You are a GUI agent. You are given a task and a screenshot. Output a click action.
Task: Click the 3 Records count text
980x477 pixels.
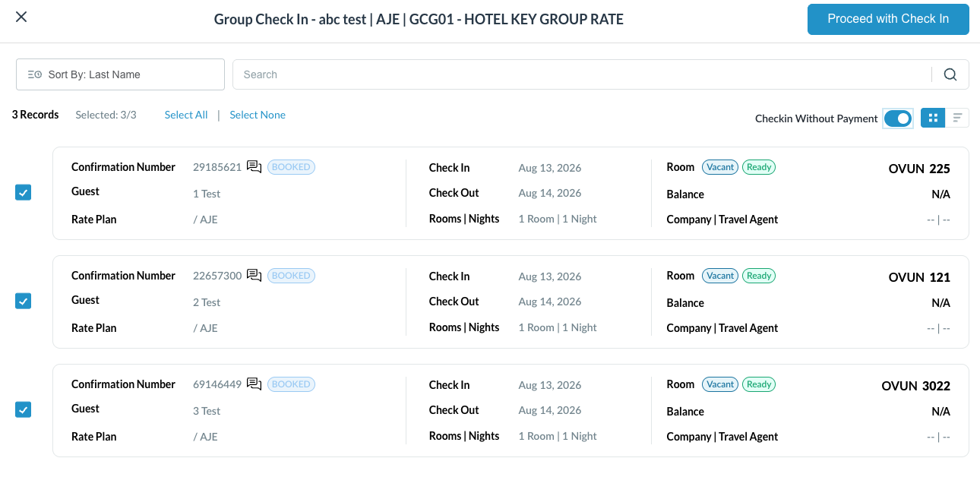(x=36, y=115)
